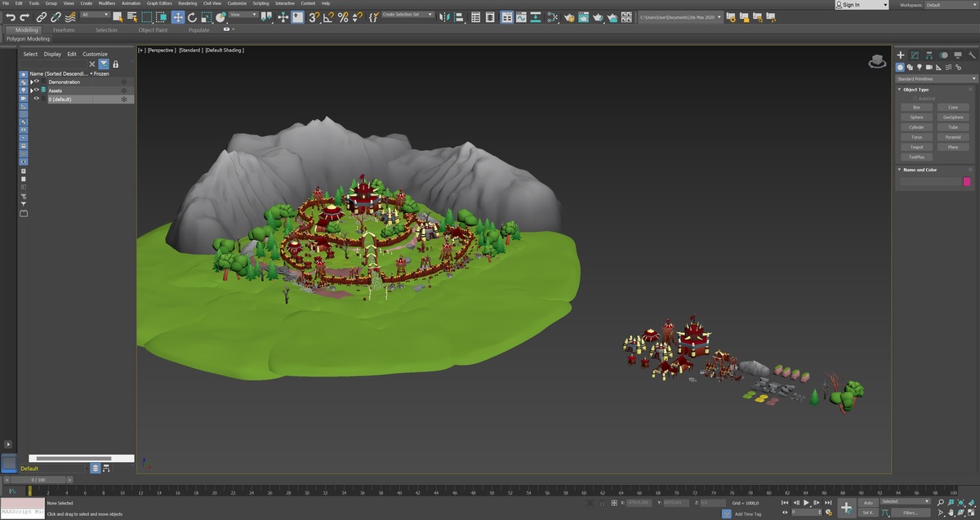The image size is (980, 520).
Task: Activate Bind to Space Warp tool
Action: 69,16
